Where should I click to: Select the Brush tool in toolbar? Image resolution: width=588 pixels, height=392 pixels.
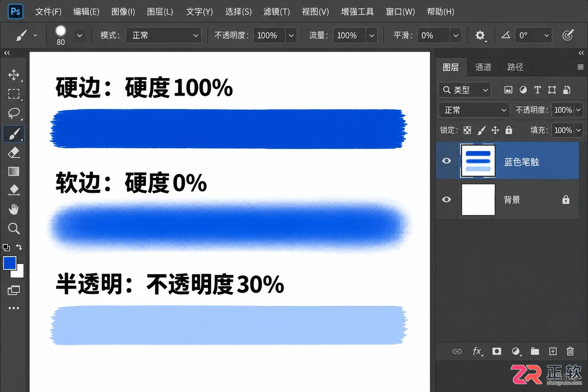(x=13, y=134)
